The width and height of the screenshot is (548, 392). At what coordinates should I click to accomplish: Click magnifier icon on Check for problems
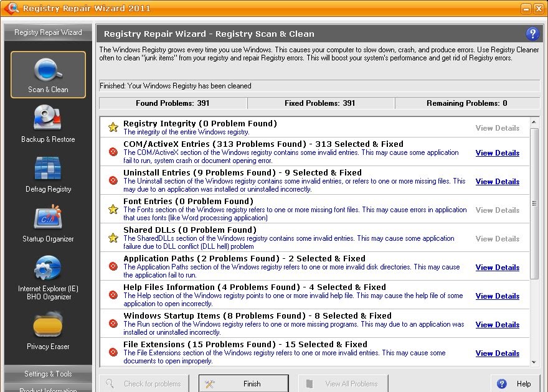110,383
